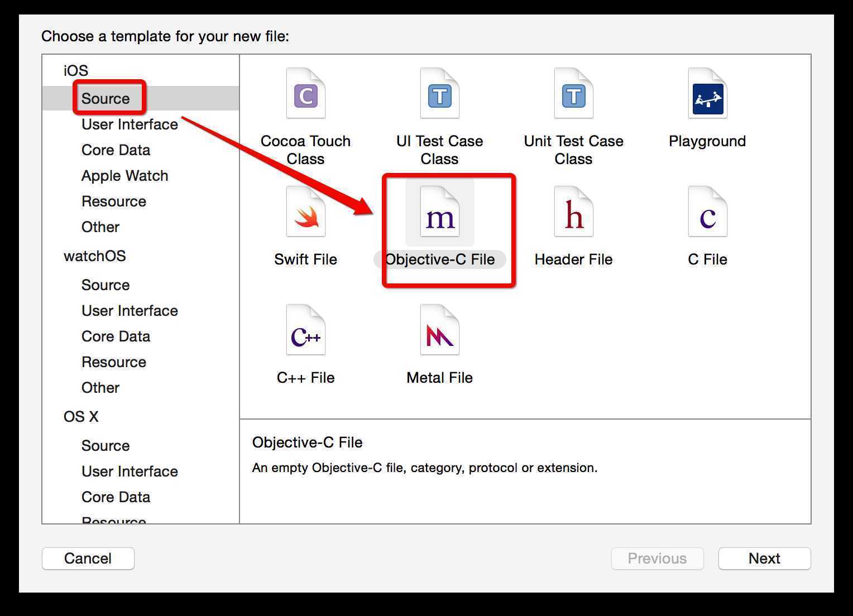
Task: Open User Interface under watchOS
Action: (130, 311)
